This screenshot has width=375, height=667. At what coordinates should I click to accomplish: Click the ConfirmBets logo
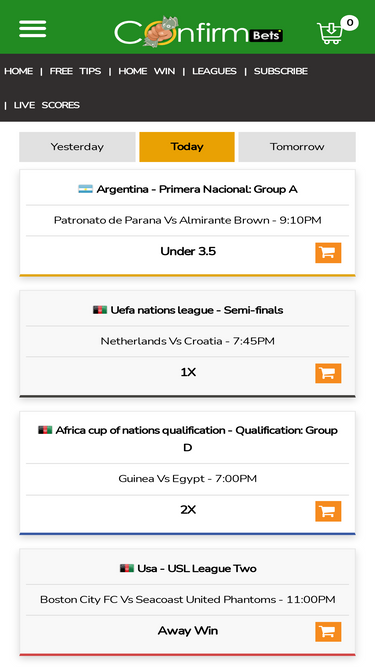199,31
